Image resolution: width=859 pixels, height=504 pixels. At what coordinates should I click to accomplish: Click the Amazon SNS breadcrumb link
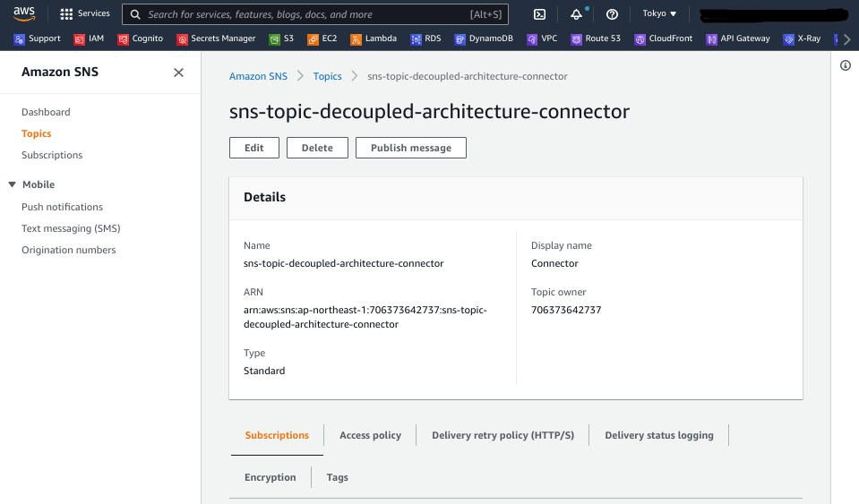pyautogui.click(x=258, y=76)
